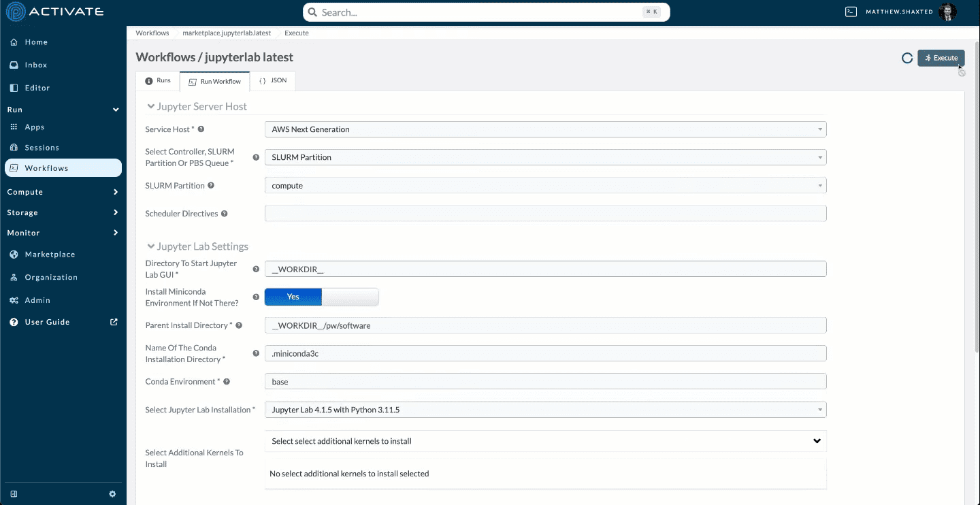Click the loading spinner near Execute
980x505 pixels.
coord(907,58)
